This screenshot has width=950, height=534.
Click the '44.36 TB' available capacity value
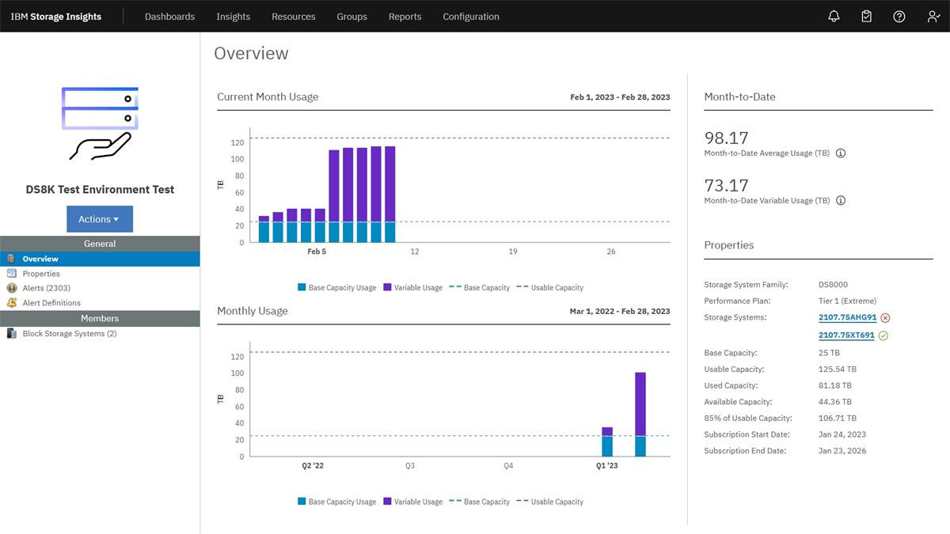pyautogui.click(x=835, y=401)
